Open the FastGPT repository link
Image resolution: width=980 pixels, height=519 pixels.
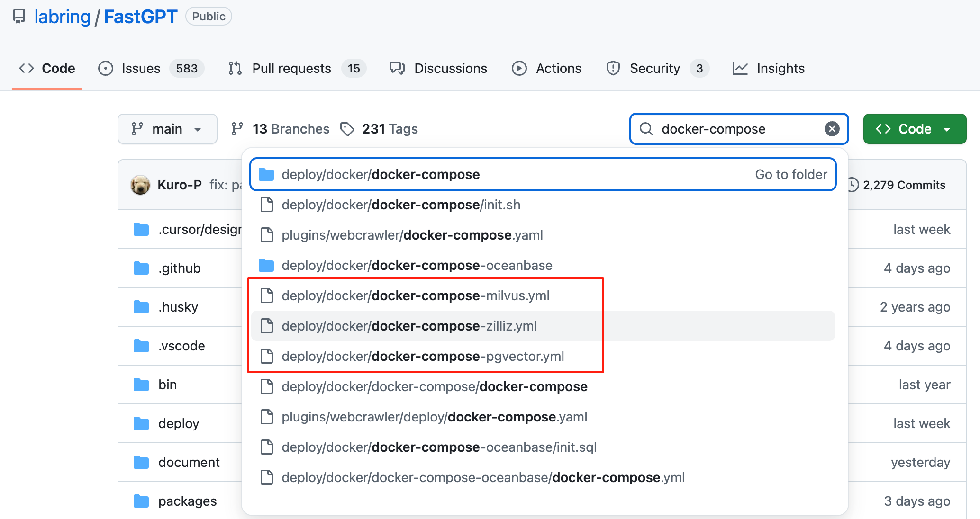140,17
